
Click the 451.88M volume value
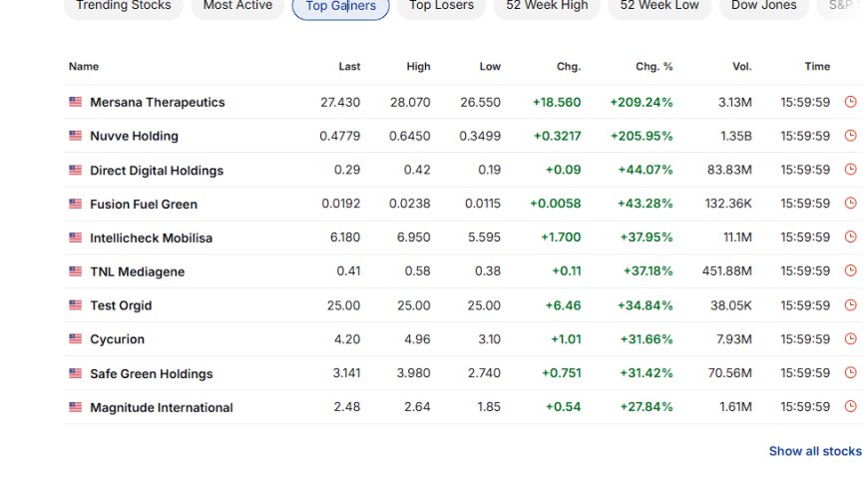click(727, 271)
